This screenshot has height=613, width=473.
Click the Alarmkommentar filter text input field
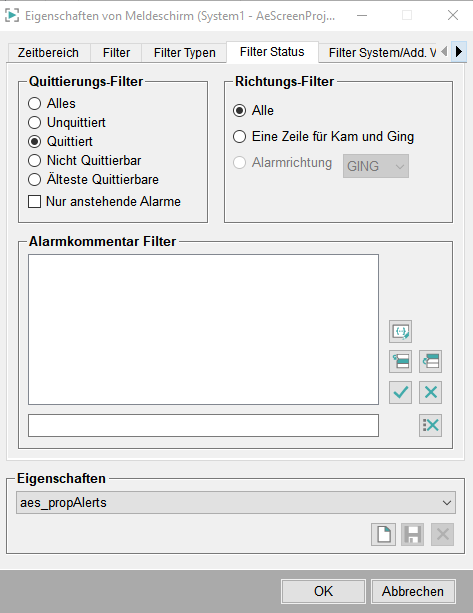pyautogui.click(x=203, y=425)
